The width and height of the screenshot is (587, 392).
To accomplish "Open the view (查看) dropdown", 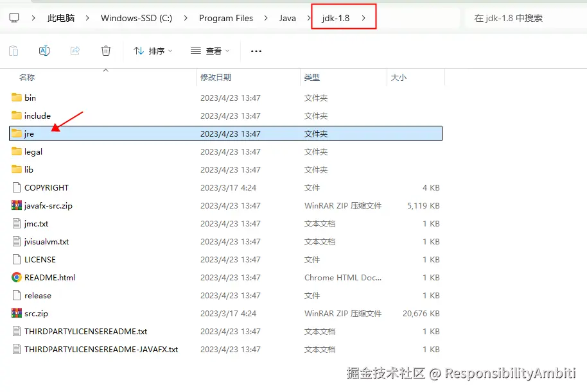I will click(x=210, y=51).
